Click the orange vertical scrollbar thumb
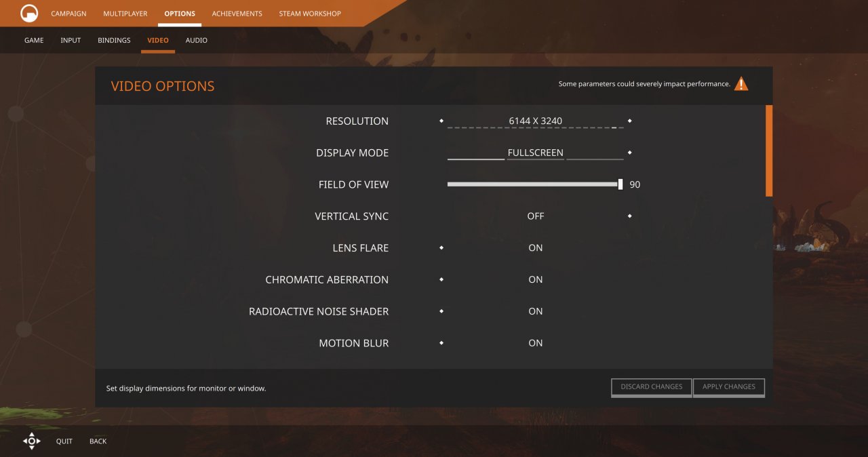 [769, 151]
